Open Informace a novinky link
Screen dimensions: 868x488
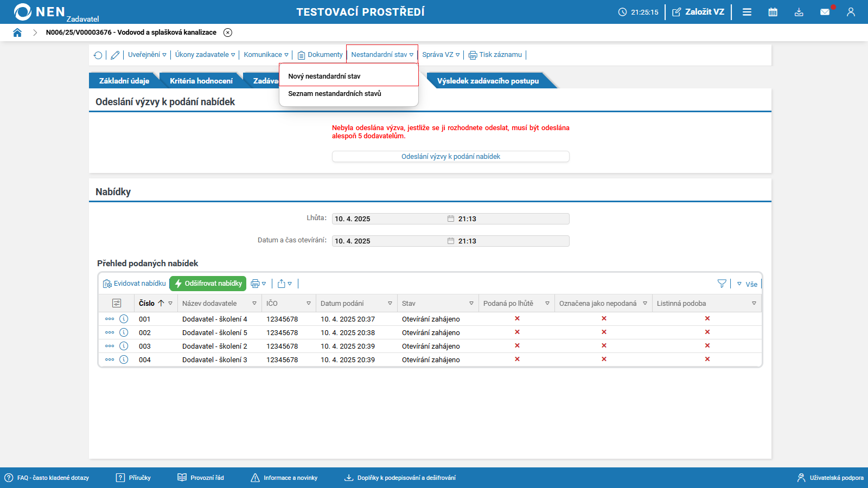(x=284, y=478)
